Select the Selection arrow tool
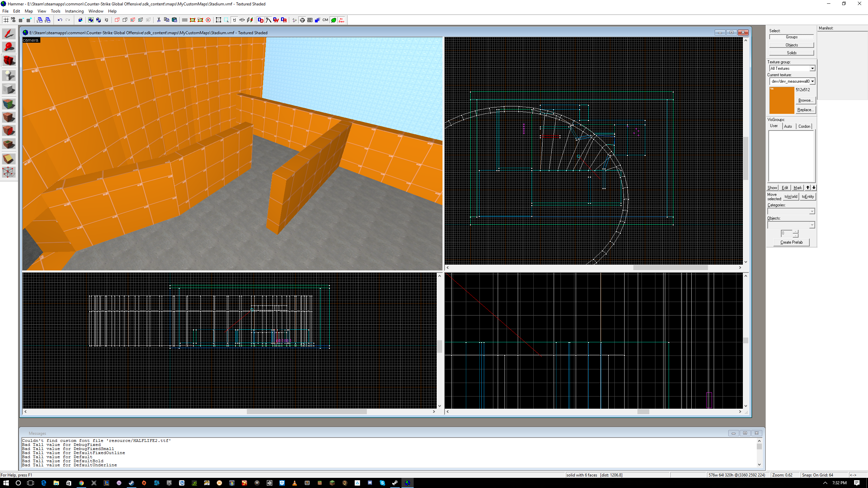 [9, 34]
